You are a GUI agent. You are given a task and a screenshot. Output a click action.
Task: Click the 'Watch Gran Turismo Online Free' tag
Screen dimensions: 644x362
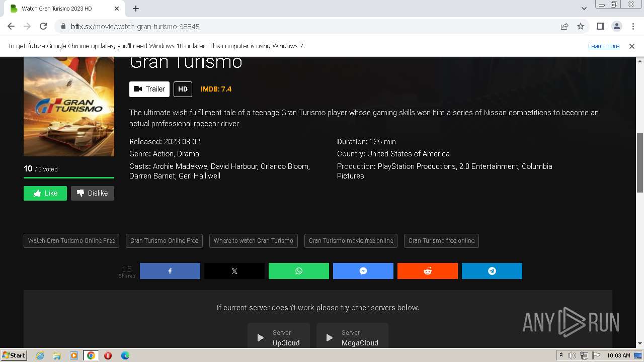click(x=71, y=241)
